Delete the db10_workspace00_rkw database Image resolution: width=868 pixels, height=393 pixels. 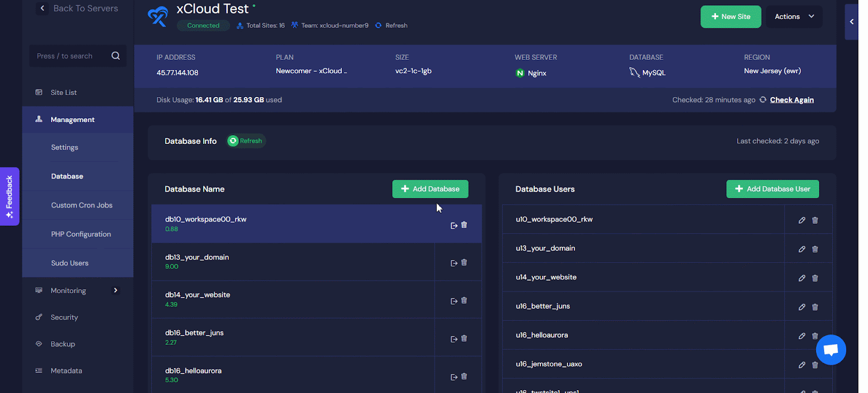coord(464,225)
